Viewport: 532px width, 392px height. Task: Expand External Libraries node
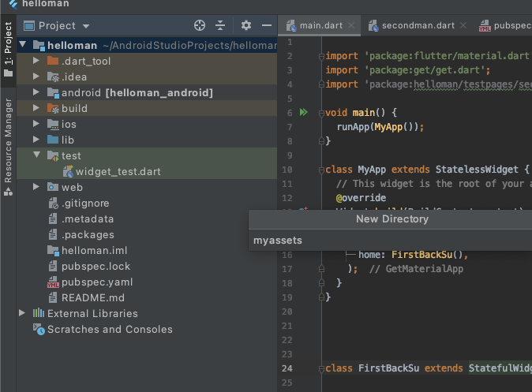pyautogui.click(x=22, y=312)
